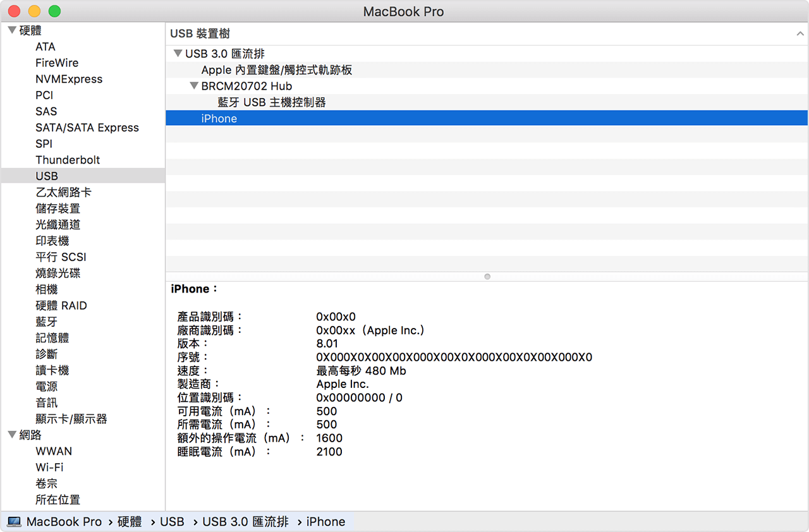Image resolution: width=809 pixels, height=532 pixels.
Task: Open 印表機 category
Action: click(52, 241)
